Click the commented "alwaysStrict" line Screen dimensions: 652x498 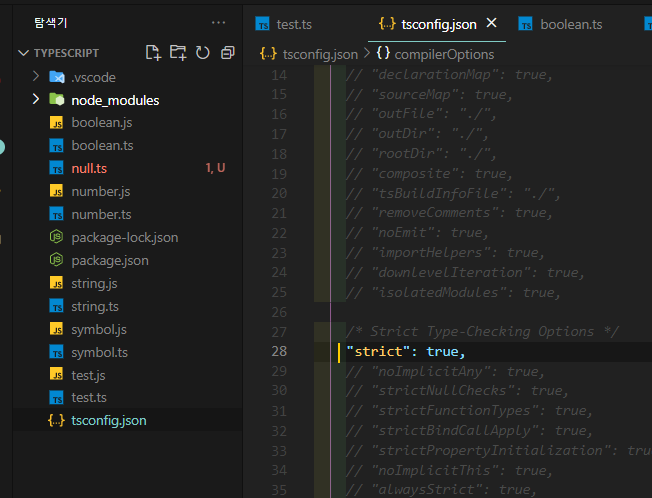coord(441,490)
